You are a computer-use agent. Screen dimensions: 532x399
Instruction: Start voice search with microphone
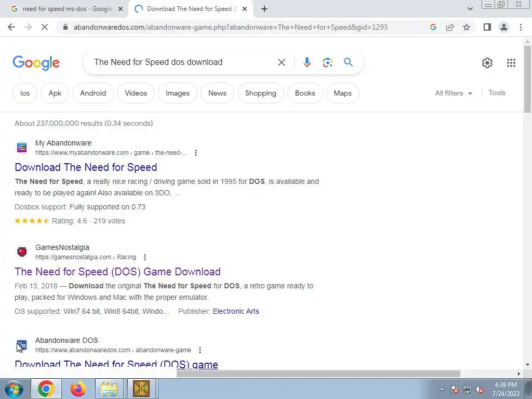307,62
